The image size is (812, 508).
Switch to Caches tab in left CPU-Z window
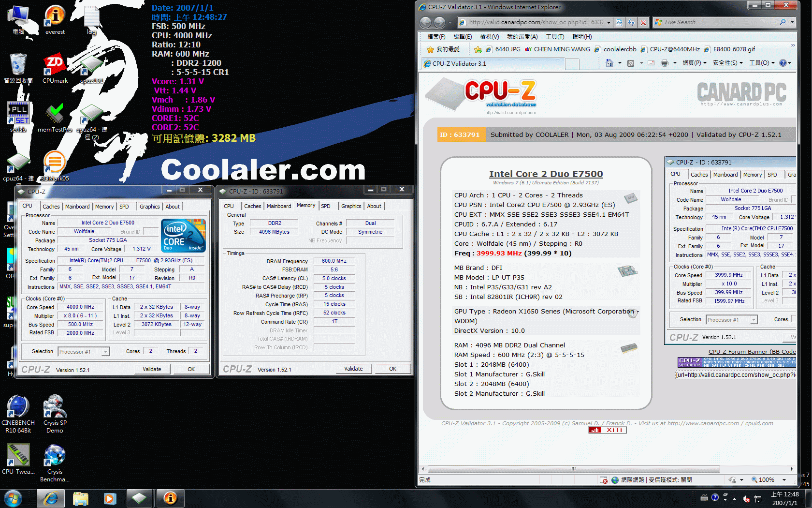pyautogui.click(x=51, y=207)
